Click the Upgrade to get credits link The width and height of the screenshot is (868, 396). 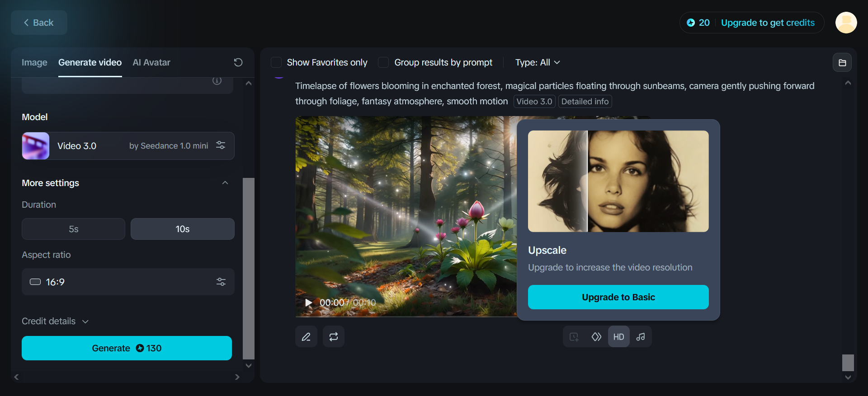pyautogui.click(x=768, y=23)
